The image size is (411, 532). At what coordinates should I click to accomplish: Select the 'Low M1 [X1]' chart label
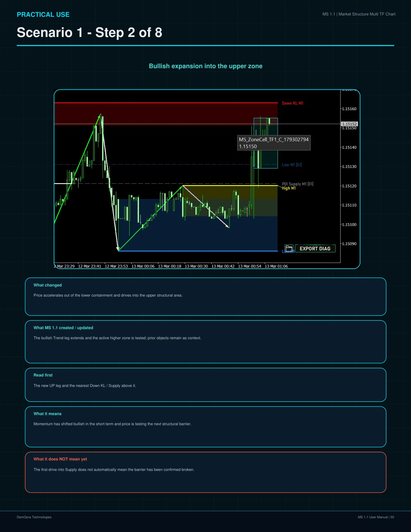(291, 165)
